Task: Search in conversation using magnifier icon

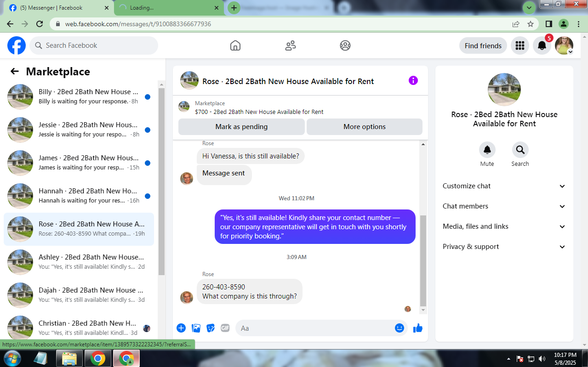Action: 520,150
